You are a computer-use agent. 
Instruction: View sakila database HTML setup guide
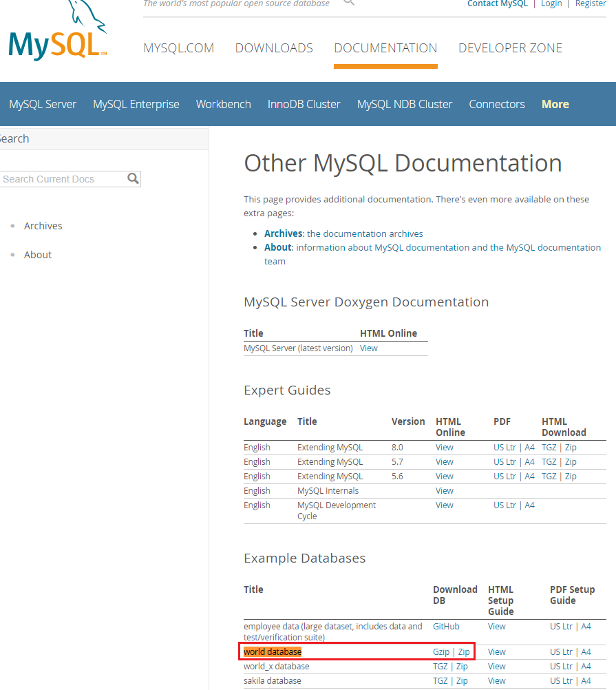pos(496,681)
